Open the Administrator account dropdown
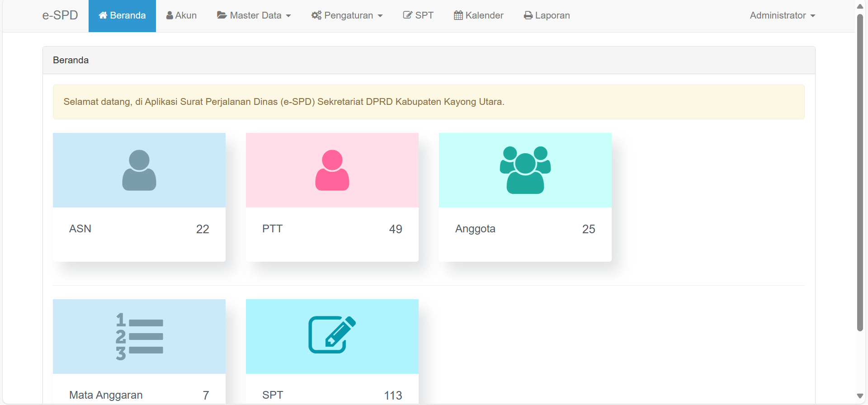Screen dimensions: 868x405 [x=782, y=16]
